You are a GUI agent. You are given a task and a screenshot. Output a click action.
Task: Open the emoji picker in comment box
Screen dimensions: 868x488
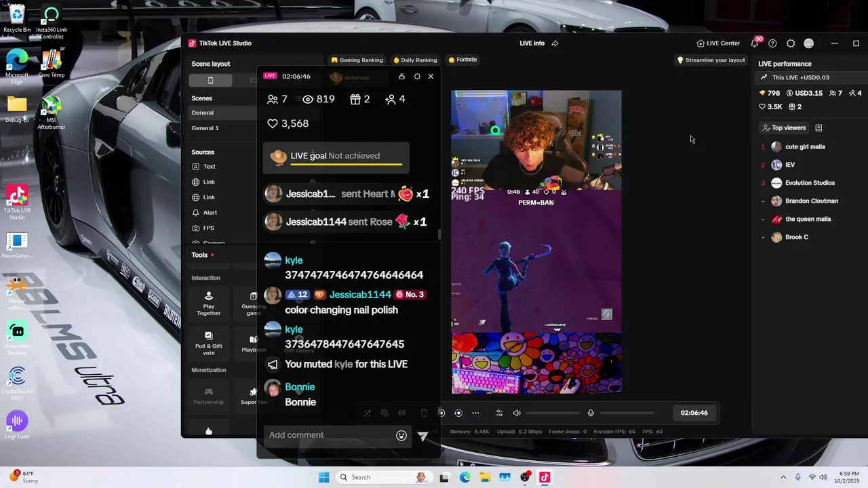(x=401, y=435)
